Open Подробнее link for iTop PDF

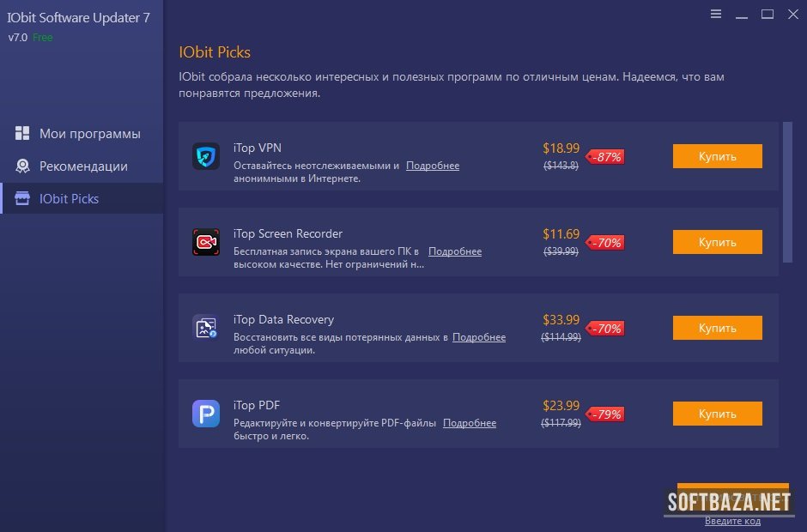[470, 423]
